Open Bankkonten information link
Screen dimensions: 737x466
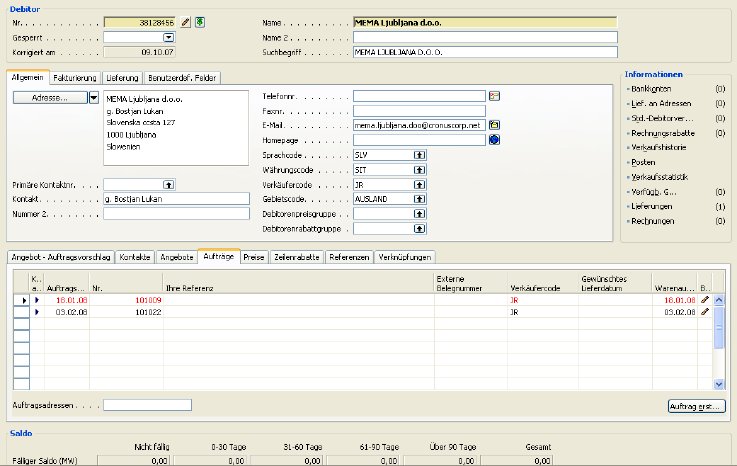coord(651,89)
